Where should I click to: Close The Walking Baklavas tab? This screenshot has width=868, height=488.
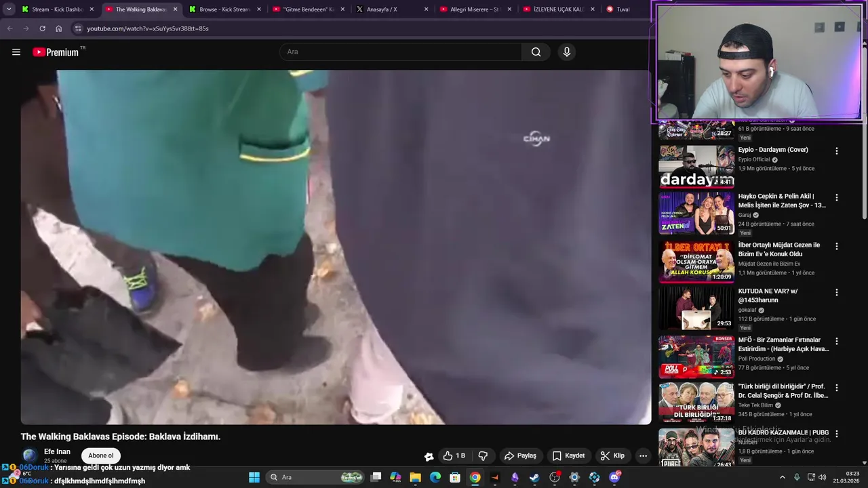(x=175, y=9)
